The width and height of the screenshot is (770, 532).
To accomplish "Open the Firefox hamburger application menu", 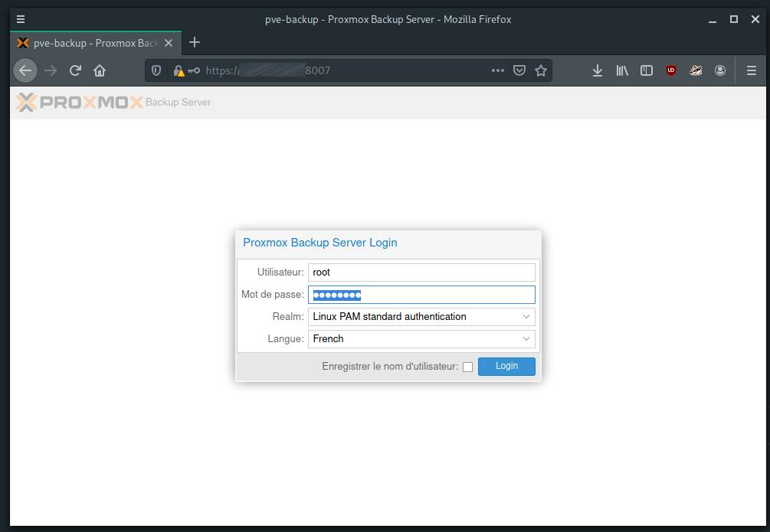I will [x=752, y=70].
